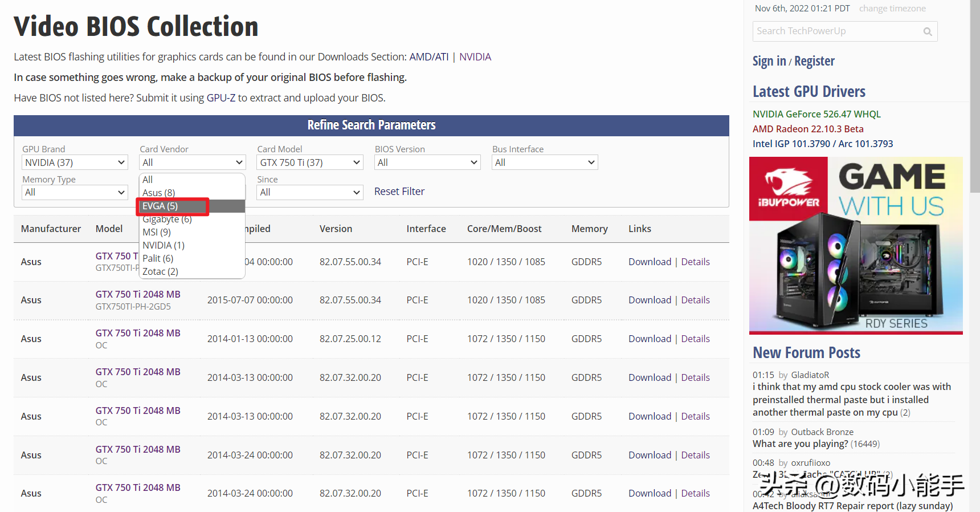Expand the Since date dropdown
Screen dimensions: 980x512
(309, 193)
